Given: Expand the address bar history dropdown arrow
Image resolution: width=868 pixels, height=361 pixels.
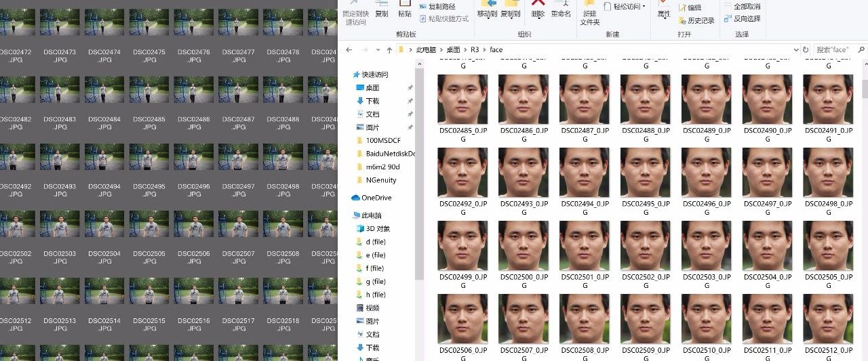Looking at the screenshot, I should [x=795, y=49].
